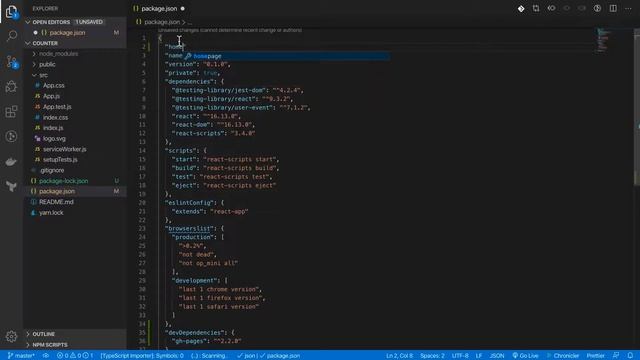The image size is (640, 360).
Task: Click the Ln 2, Col 8 position indicator
Action: (x=400, y=356)
